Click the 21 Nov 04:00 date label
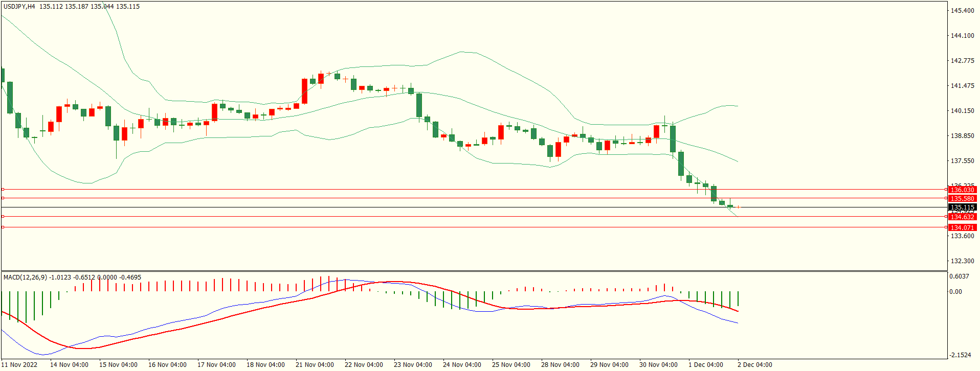Image resolution: width=980 pixels, height=371 pixels. [315, 365]
